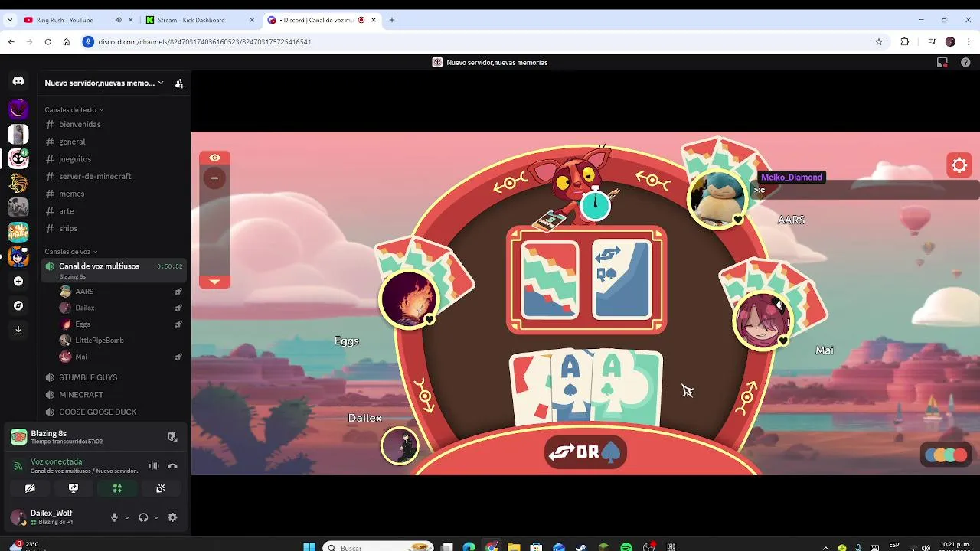Open the Blazing 8s activity icon in voice panel
This screenshot has width=980, height=551.
(x=18, y=436)
